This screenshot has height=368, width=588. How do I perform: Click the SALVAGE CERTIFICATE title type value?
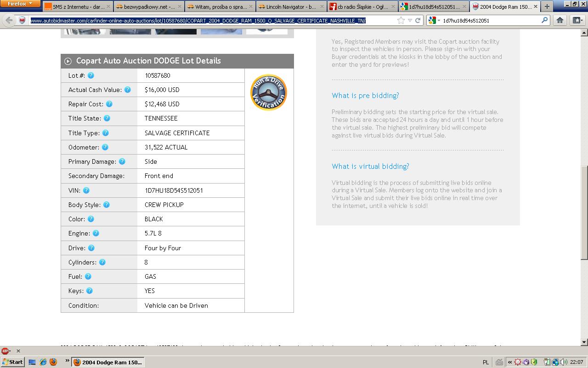point(177,133)
